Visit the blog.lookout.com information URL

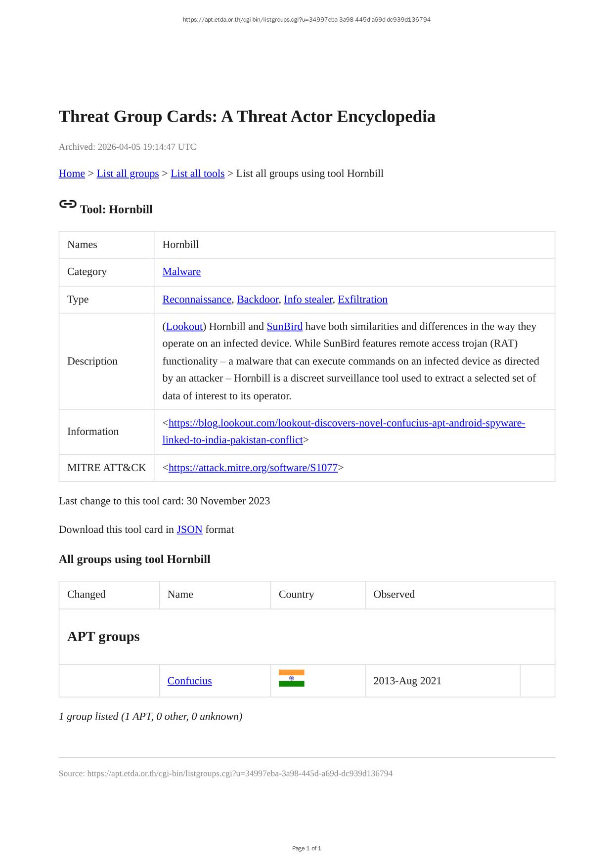pos(346,423)
